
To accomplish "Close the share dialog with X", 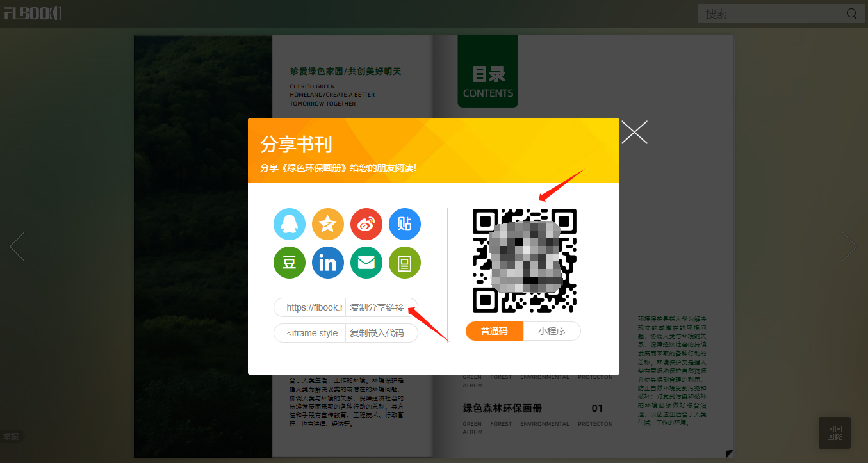I will click(634, 132).
